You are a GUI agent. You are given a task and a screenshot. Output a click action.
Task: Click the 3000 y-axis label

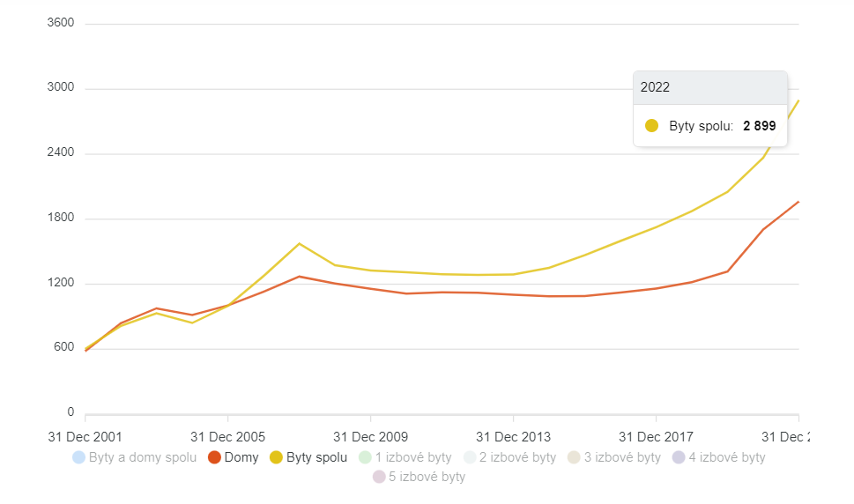click(61, 88)
